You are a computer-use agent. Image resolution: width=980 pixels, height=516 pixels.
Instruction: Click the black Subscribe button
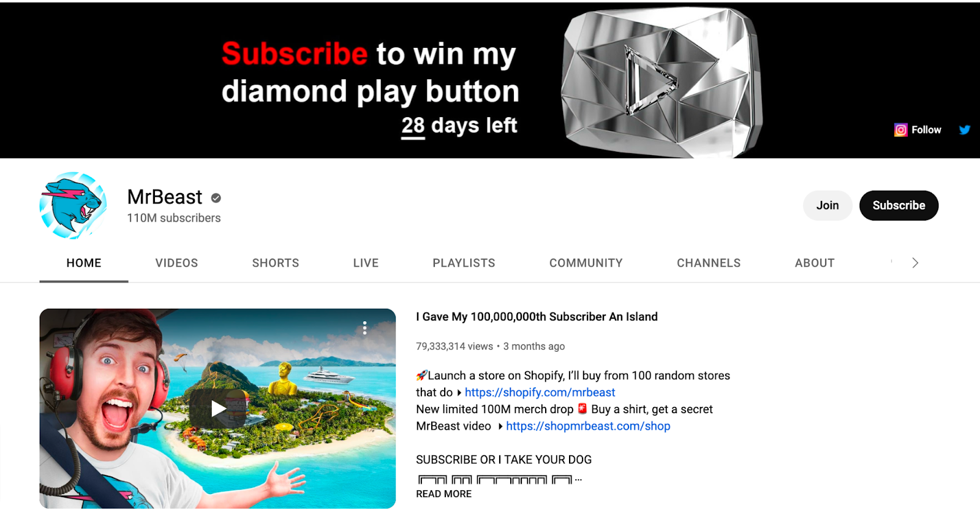[x=899, y=205]
